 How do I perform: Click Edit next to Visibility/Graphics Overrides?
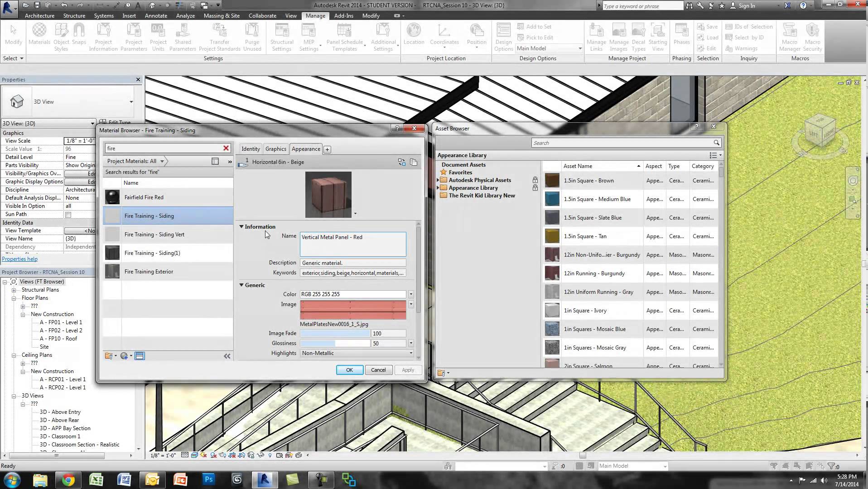(x=81, y=173)
